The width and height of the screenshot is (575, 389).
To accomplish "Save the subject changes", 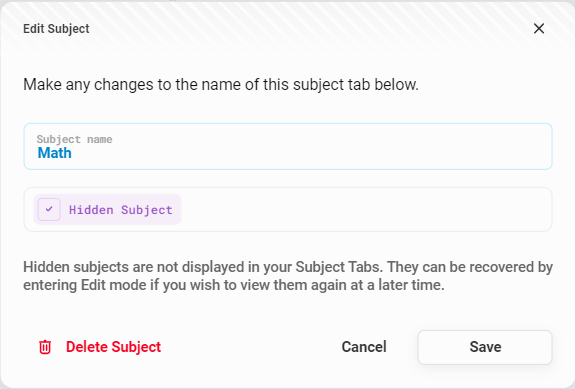I will click(x=485, y=347).
